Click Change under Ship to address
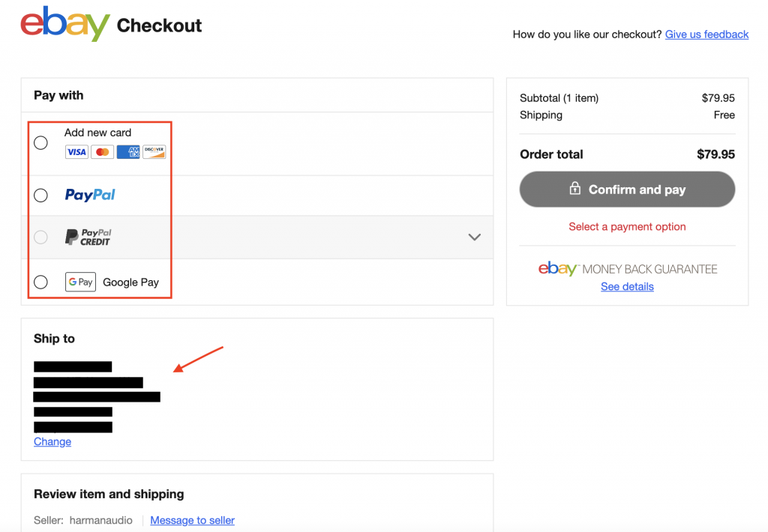 pyautogui.click(x=52, y=441)
